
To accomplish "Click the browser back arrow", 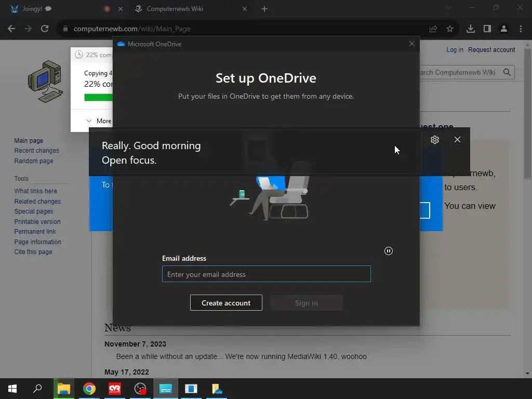I will tap(11, 29).
